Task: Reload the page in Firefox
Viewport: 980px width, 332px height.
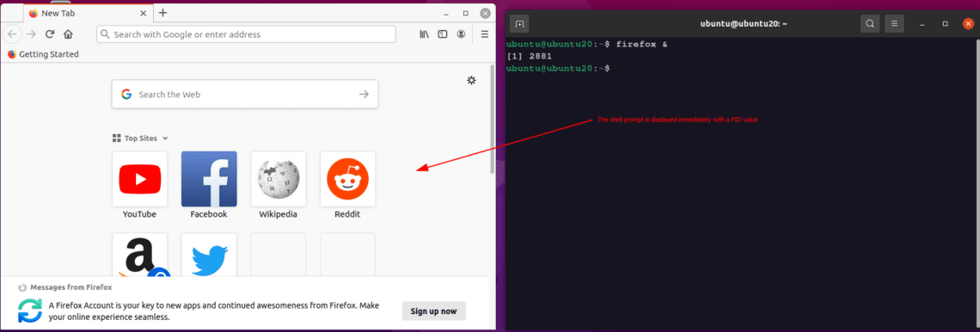Action: pyautogui.click(x=50, y=34)
